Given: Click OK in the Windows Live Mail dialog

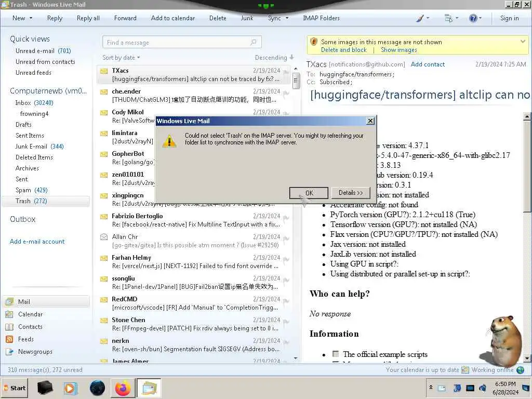Looking at the screenshot, I should coord(309,193).
